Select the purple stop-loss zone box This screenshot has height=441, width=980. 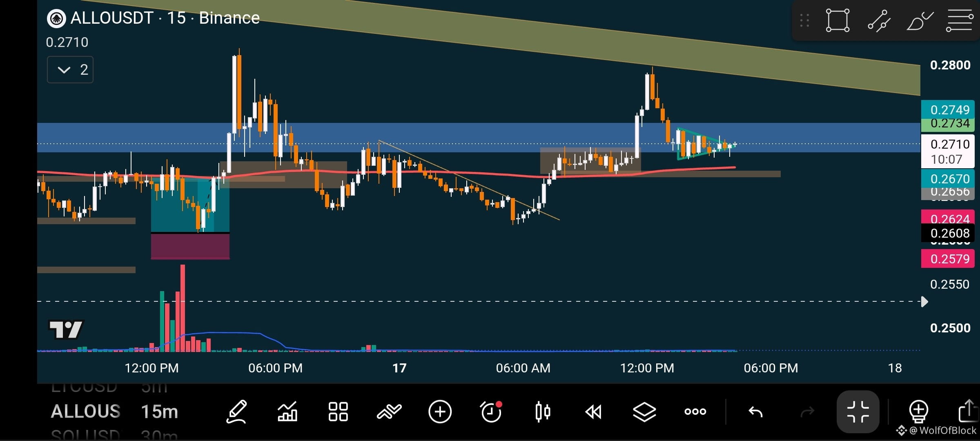190,246
